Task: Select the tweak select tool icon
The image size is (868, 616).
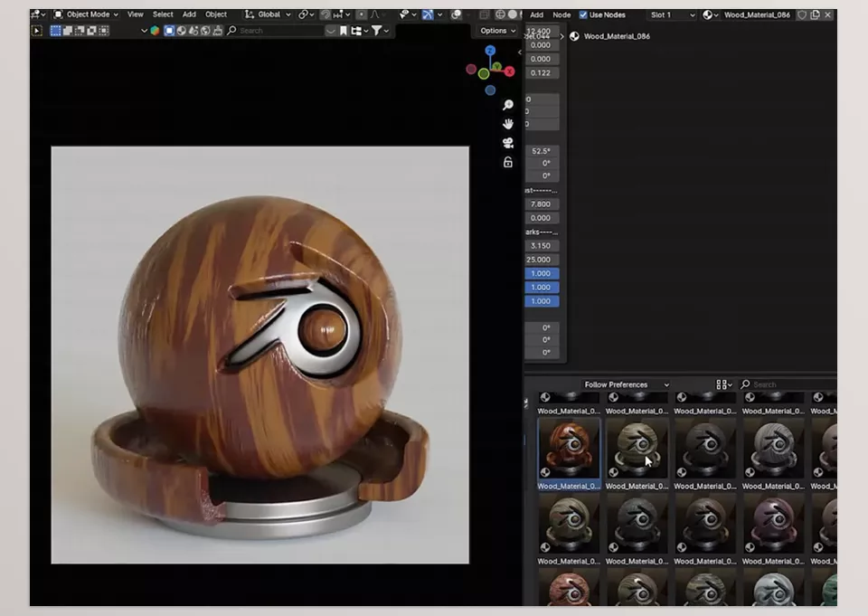Action: pyautogui.click(x=37, y=31)
